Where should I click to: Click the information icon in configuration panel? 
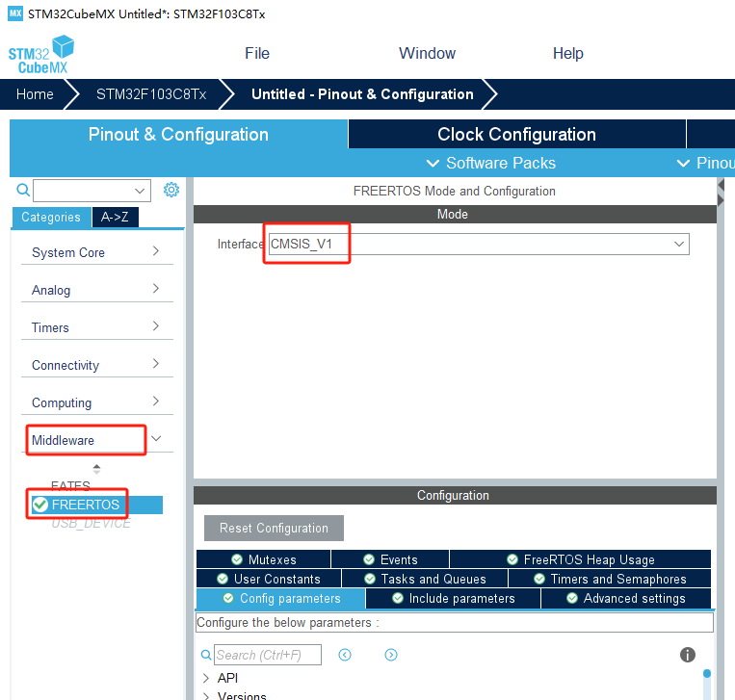687,655
